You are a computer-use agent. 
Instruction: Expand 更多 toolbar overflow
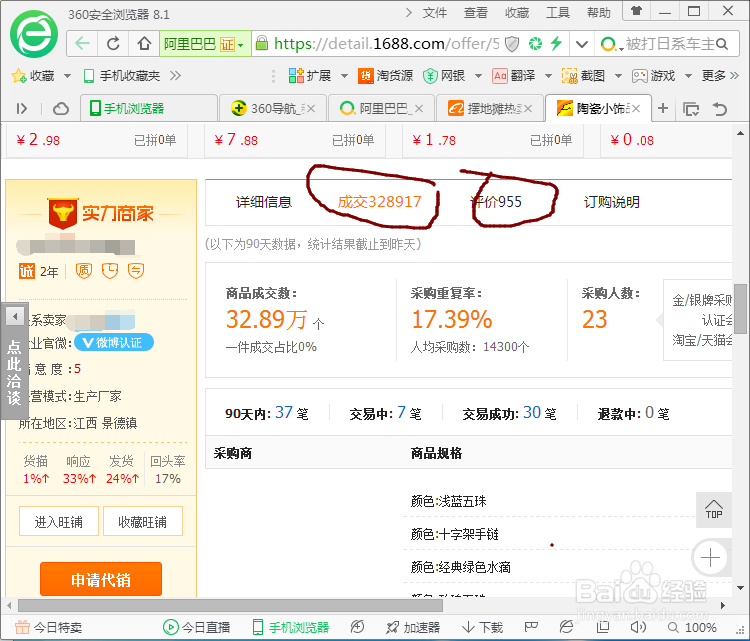[x=720, y=76]
